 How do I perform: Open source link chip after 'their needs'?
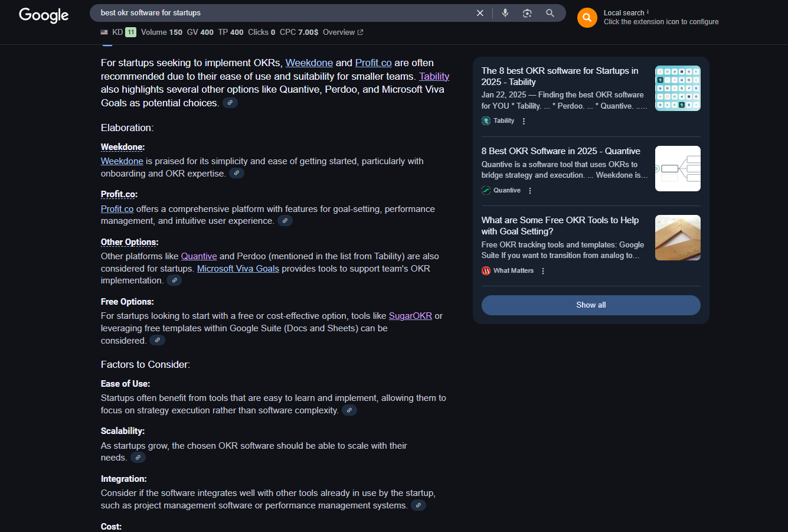[138, 458]
